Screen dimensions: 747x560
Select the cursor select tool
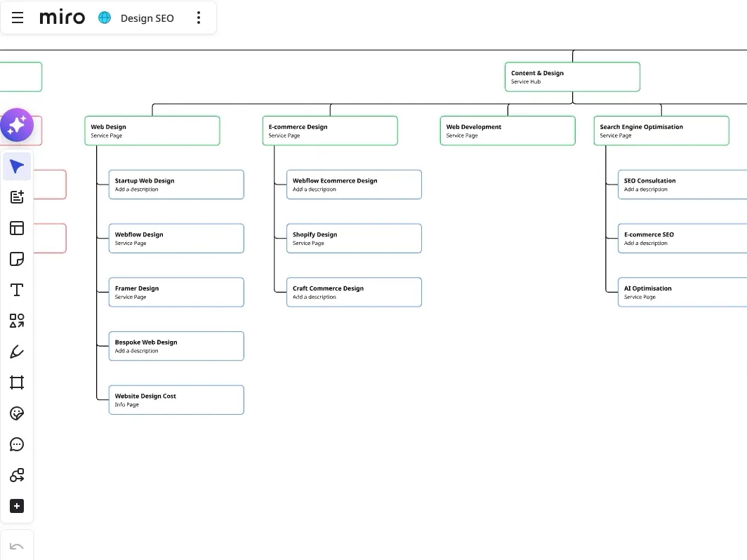click(x=17, y=166)
